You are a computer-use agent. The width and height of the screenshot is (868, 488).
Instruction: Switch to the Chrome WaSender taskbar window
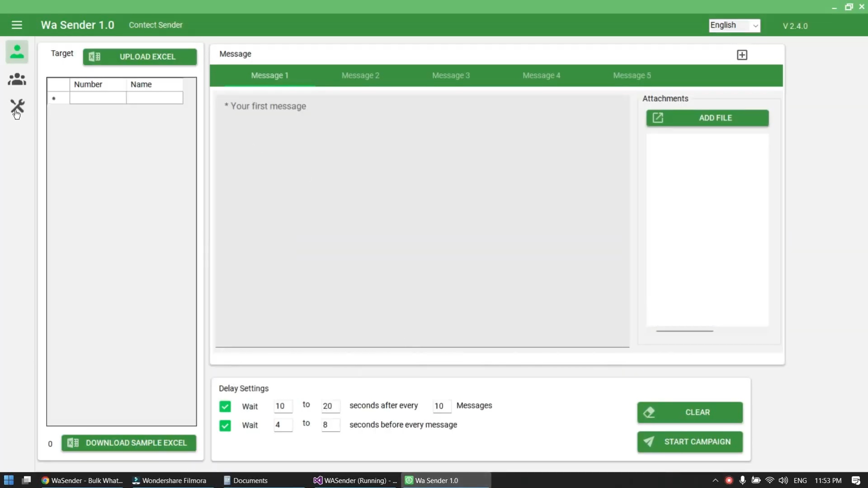[82, 480]
